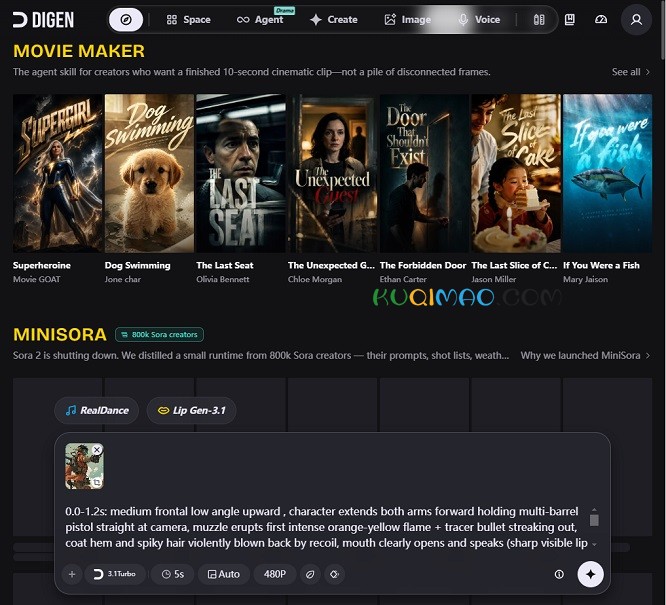Screen dimensions: 666x605
Task: Open The Unexpected Guest poster
Action: [333, 173]
